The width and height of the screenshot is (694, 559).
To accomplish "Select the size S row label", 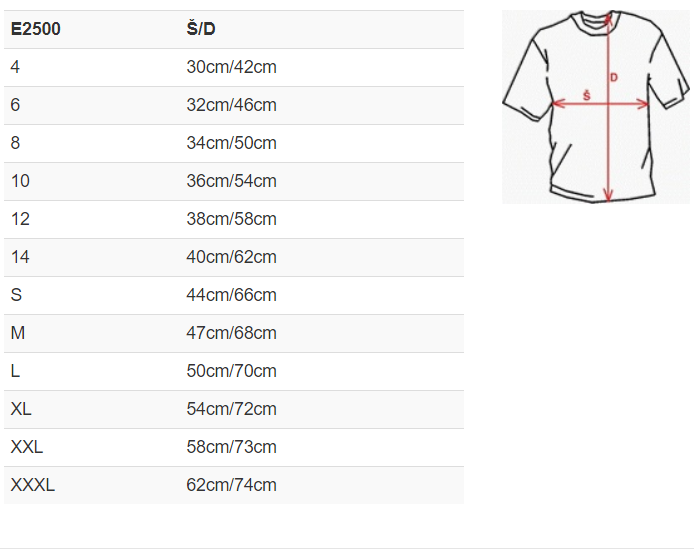I will pos(16,295).
